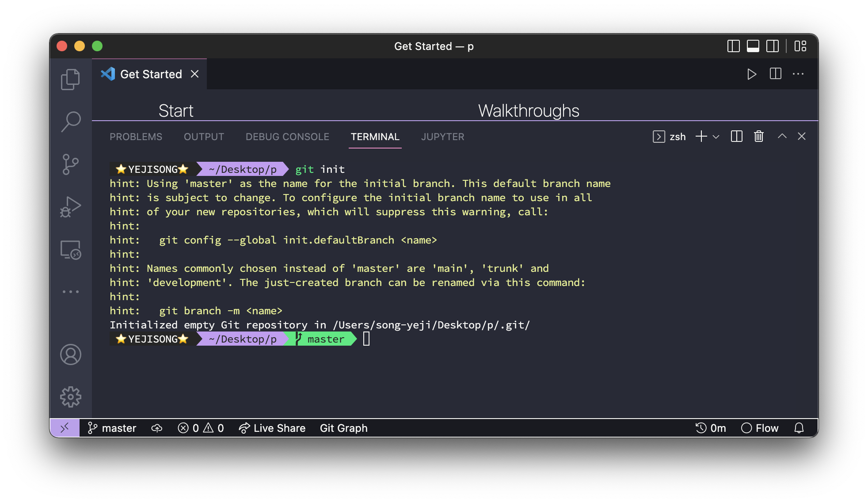Switch to the PROBLEMS tab
Image resolution: width=868 pixels, height=503 pixels.
[x=136, y=137]
